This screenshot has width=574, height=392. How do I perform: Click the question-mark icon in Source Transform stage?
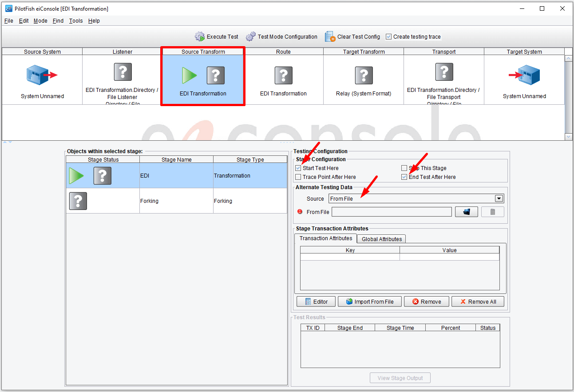click(x=216, y=75)
